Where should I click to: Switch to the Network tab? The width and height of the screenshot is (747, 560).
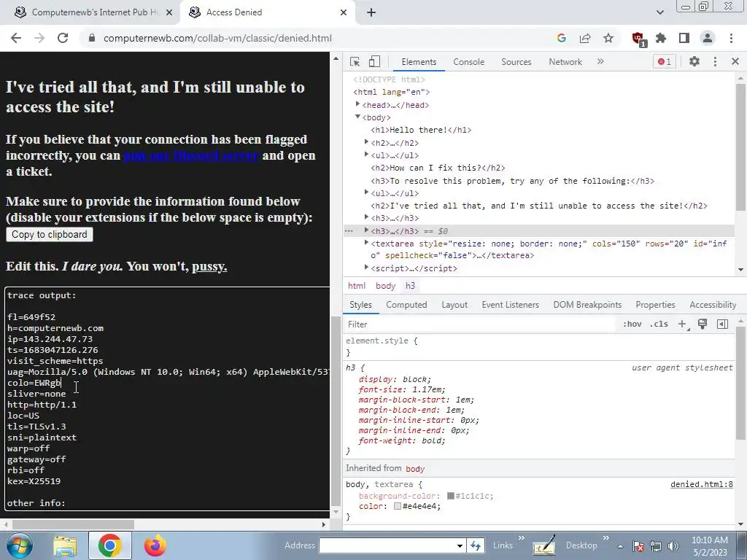565,62
